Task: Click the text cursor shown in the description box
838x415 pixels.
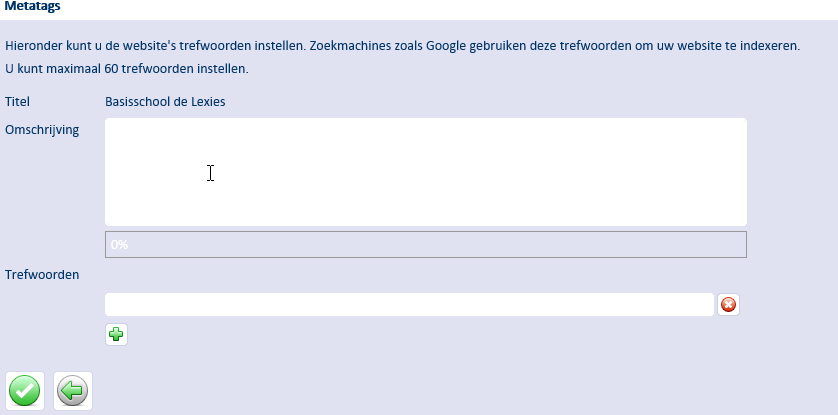Action: (x=211, y=173)
